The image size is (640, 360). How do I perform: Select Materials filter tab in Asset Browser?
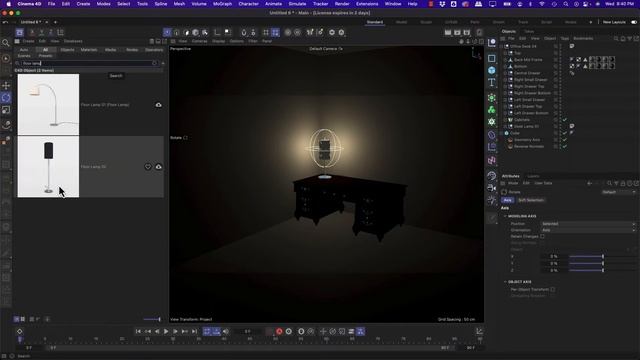point(89,50)
